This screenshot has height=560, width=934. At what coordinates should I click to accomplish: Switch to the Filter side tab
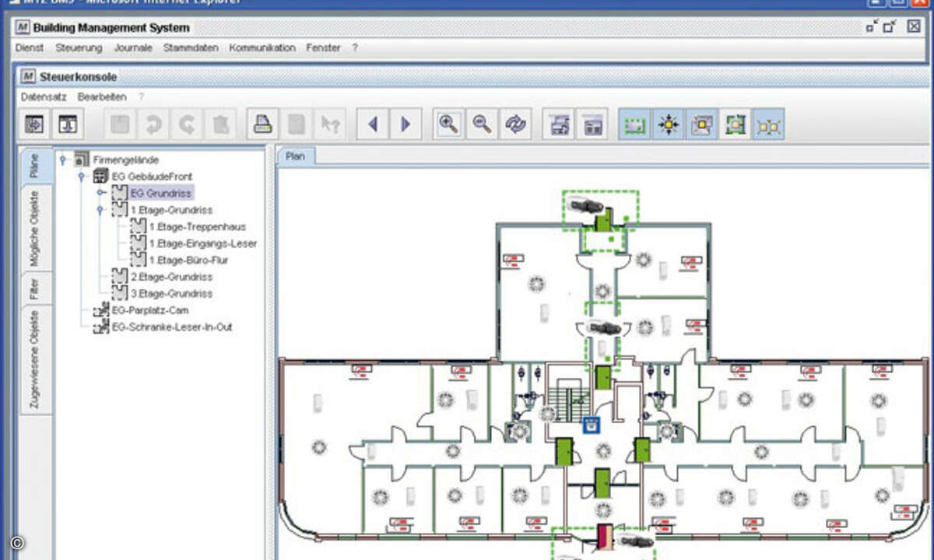coord(36,289)
